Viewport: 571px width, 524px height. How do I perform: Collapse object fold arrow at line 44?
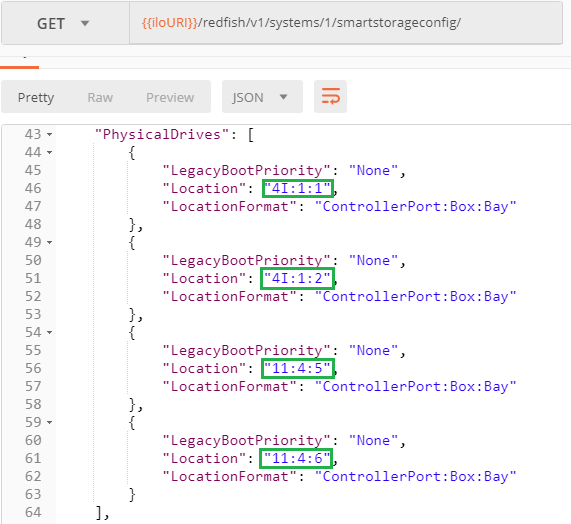click(50, 153)
